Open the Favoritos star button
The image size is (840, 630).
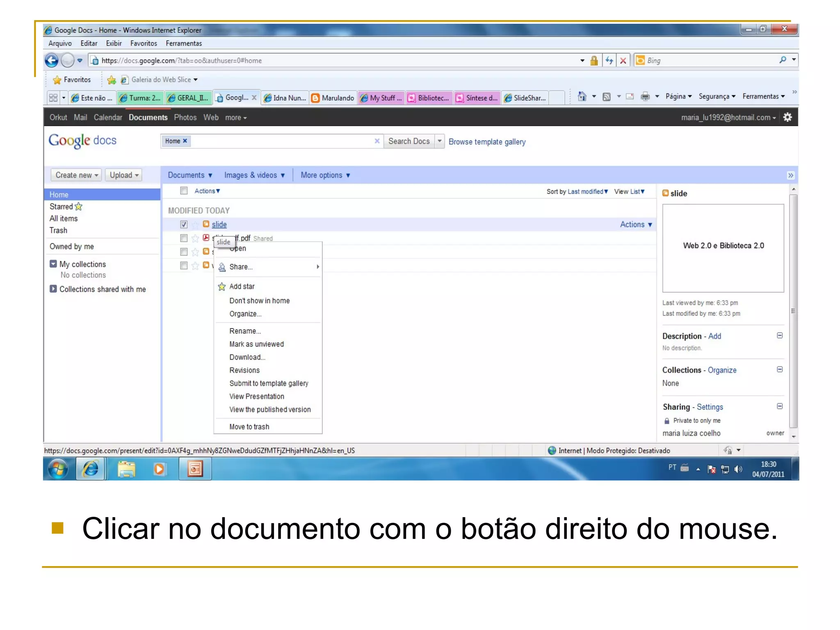coord(72,80)
